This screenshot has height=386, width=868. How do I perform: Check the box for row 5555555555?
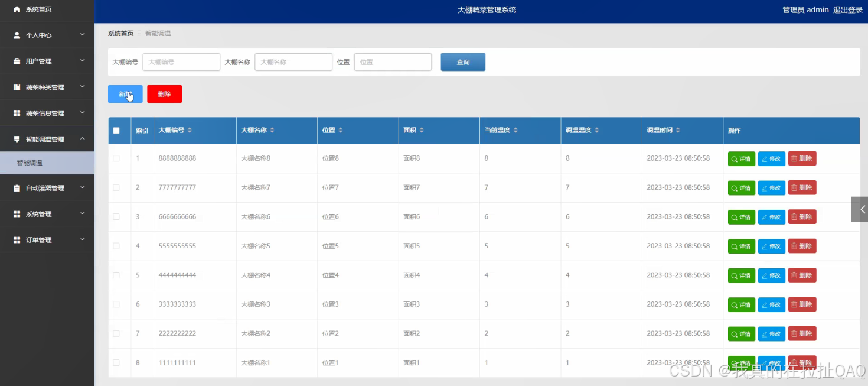[116, 246]
